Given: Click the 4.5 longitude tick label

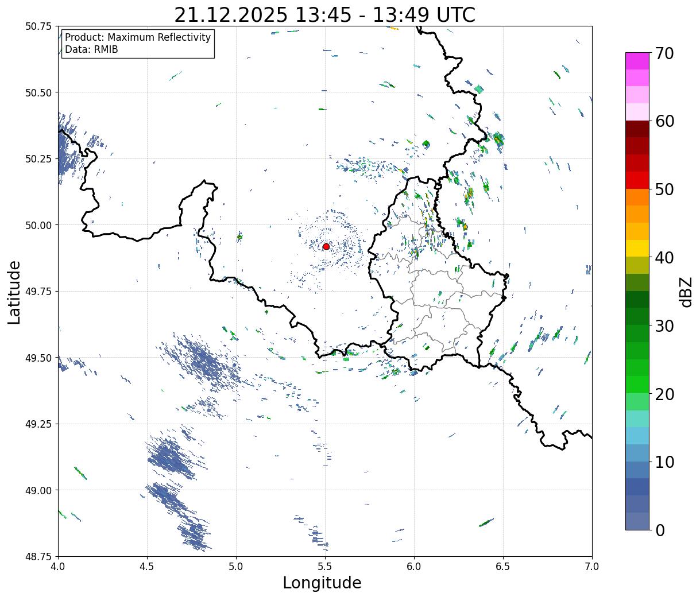Looking at the screenshot, I should tap(147, 567).
